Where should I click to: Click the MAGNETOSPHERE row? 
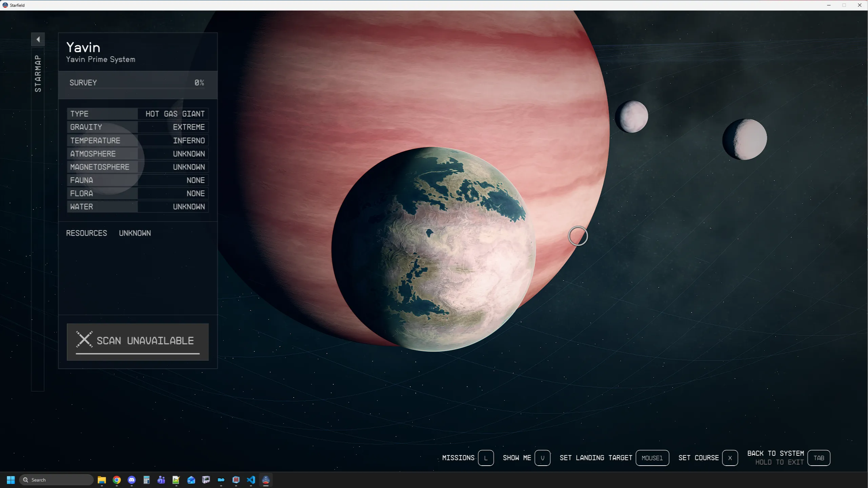(138, 167)
